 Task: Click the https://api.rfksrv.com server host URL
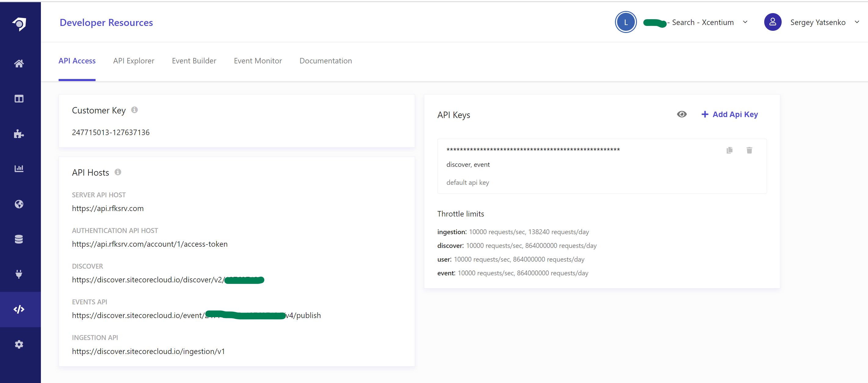(x=108, y=208)
